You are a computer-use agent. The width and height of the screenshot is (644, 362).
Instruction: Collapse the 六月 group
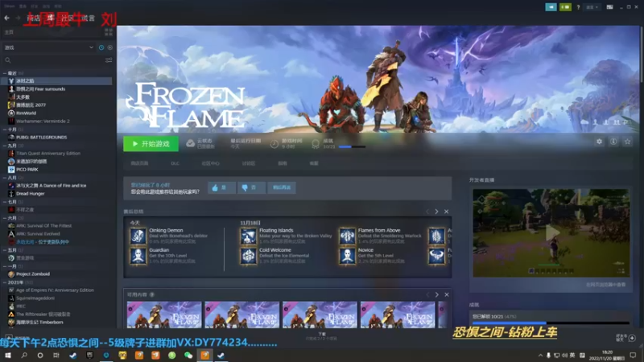(x=5, y=218)
